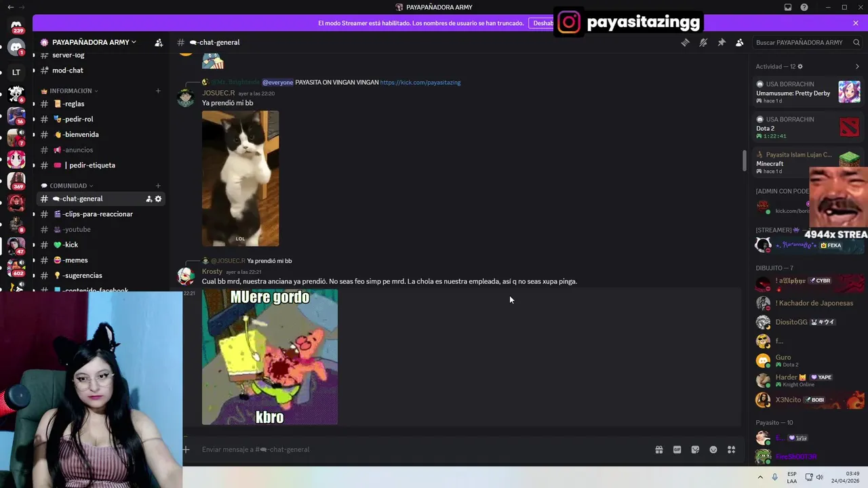Viewport: 868px width, 488px height.
Task: Click chat message list scrollbar
Action: tap(745, 161)
